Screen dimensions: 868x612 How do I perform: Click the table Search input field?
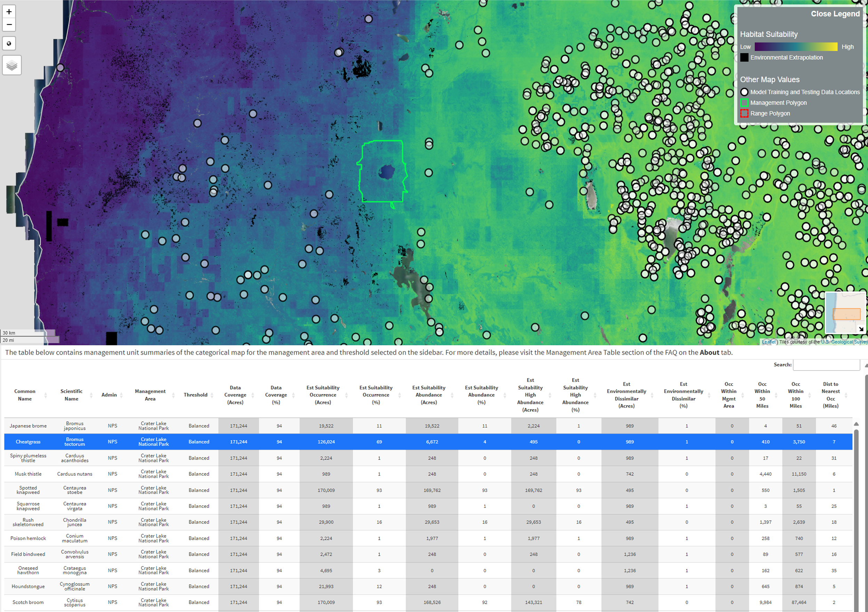(826, 365)
